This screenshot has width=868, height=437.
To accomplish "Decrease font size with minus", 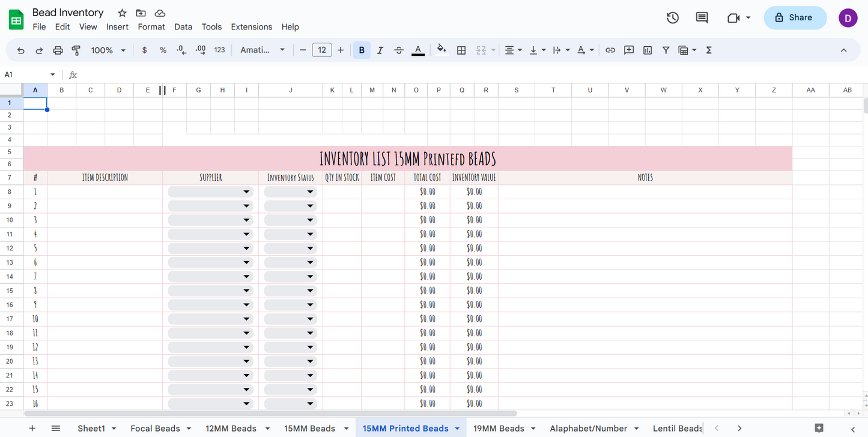I will [x=303, y=50].
